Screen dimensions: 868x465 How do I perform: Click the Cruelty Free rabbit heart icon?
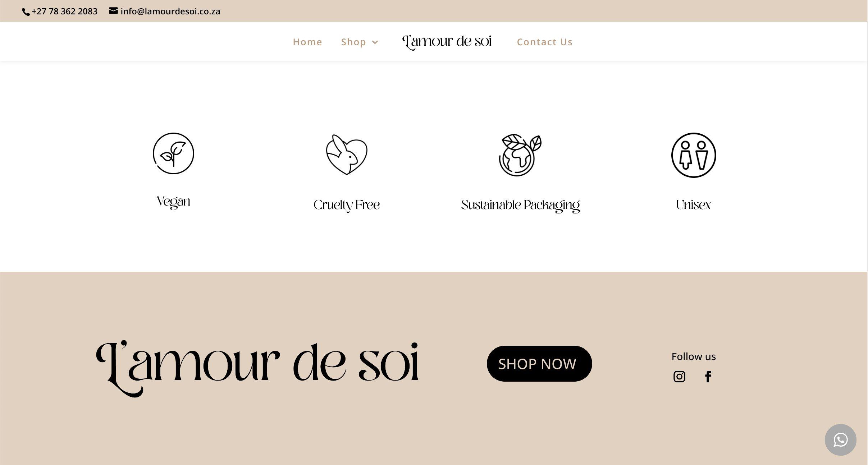point(347,155)
